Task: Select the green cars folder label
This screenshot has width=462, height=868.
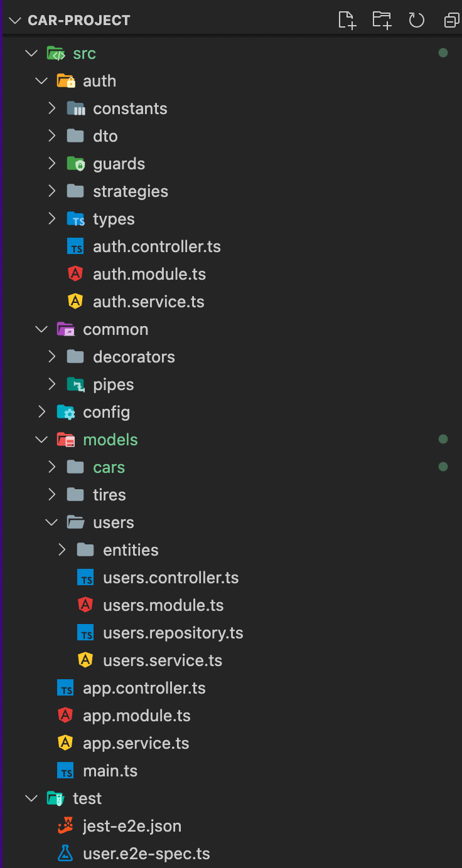Action: point(109,467)
